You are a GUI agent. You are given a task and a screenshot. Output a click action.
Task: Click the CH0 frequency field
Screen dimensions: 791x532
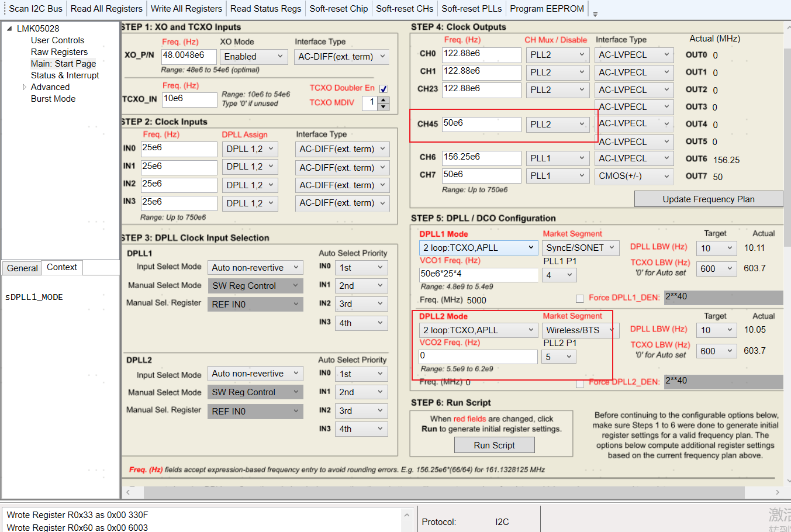pyautogui.click(x=482, y=55)
